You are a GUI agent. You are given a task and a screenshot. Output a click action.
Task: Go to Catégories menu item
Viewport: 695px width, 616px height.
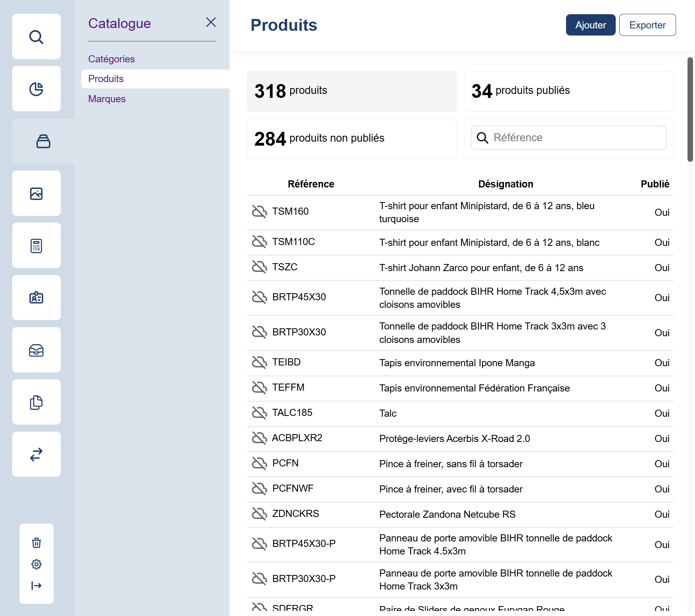(112, 59)
